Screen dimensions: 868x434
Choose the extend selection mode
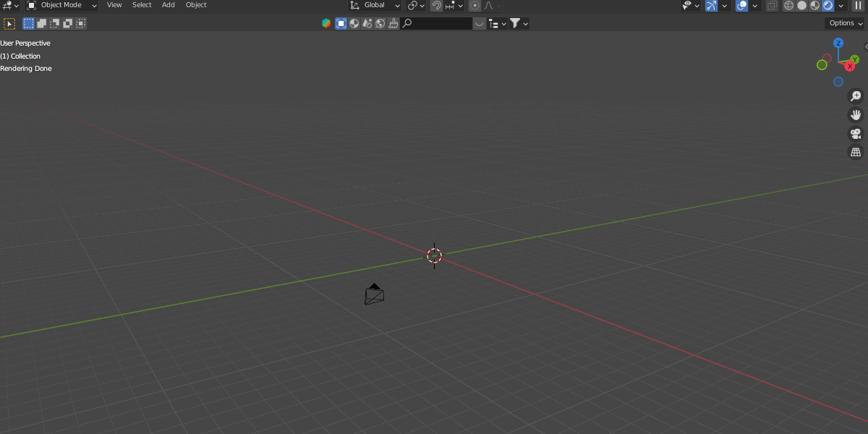[42, 23]
